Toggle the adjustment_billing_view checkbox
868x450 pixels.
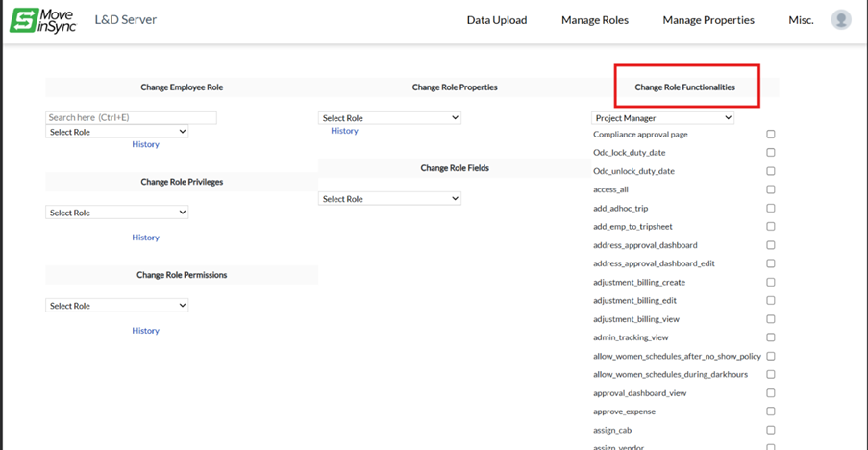[x=771, y=319]
